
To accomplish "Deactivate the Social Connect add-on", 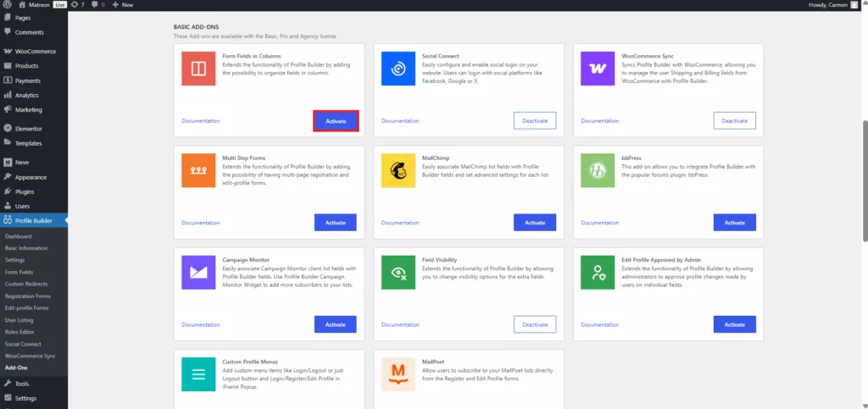I will pyautogui.click(x=535, y=120).
